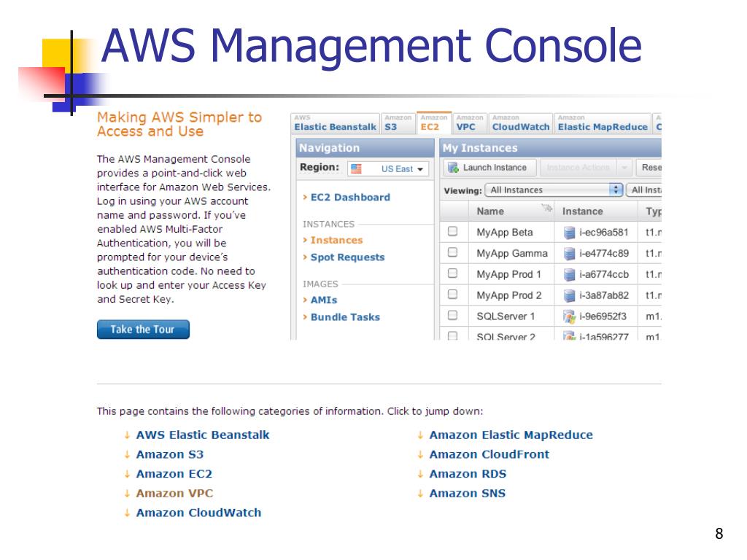Click Windows instance icon beside i-9e6952f3
Viewport: 747px width, 560px height.
click(569, 316)
